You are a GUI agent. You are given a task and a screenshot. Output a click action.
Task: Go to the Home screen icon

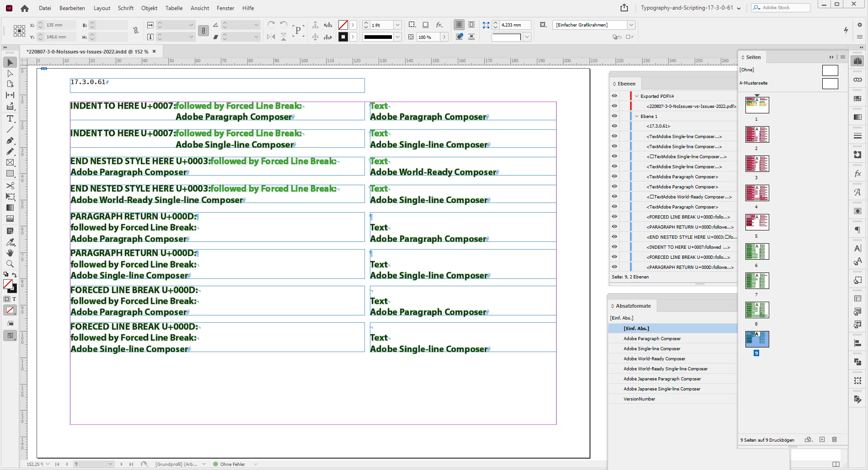coord(25,8)
